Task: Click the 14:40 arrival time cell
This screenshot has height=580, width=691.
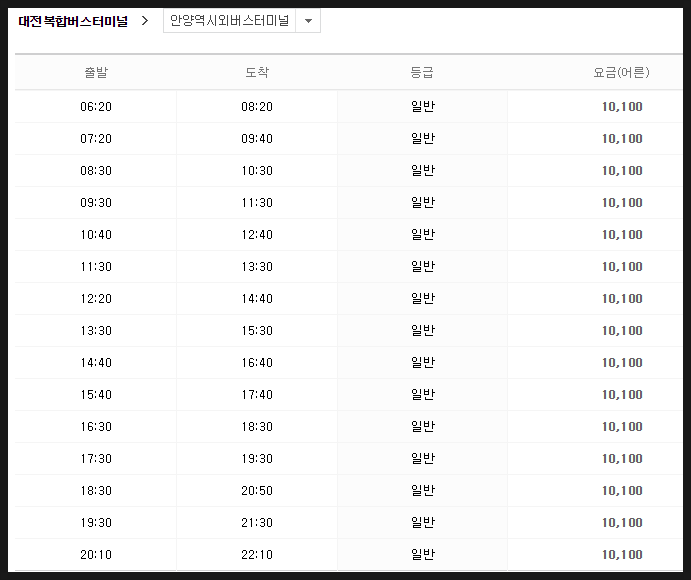Action: tap(257, 299)
